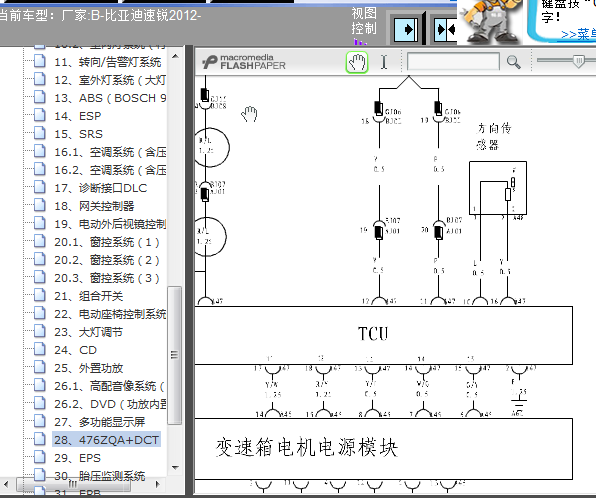Click the 变速箱电机电源模块 block

pyautogui.click(x=384, y=449)
